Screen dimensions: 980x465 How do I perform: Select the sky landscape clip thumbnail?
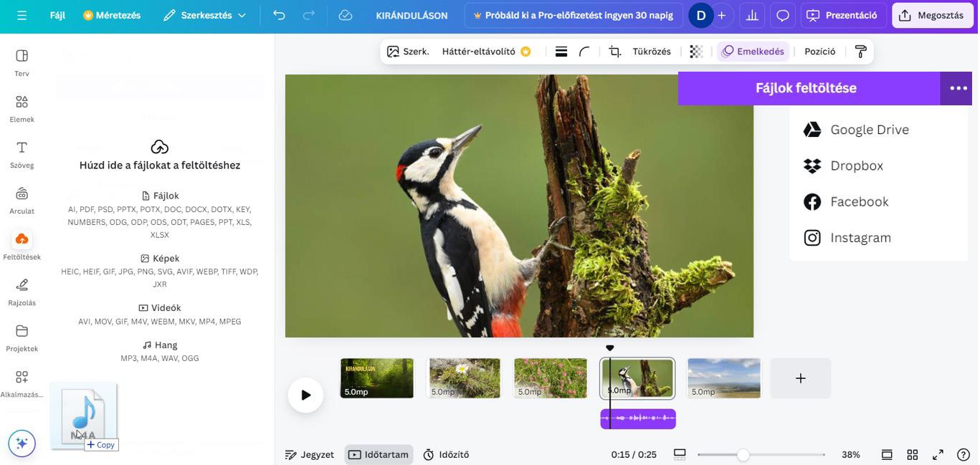(x=724, y=378)
